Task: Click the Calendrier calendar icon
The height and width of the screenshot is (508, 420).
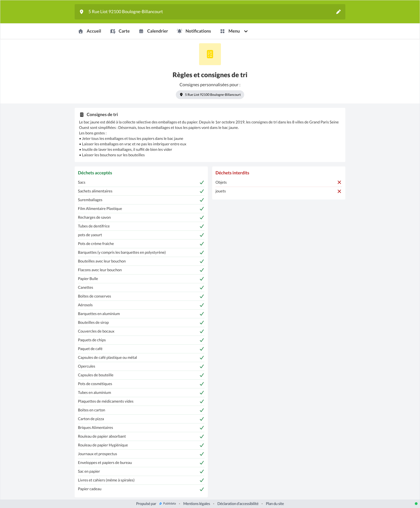Action: (141, 31)
